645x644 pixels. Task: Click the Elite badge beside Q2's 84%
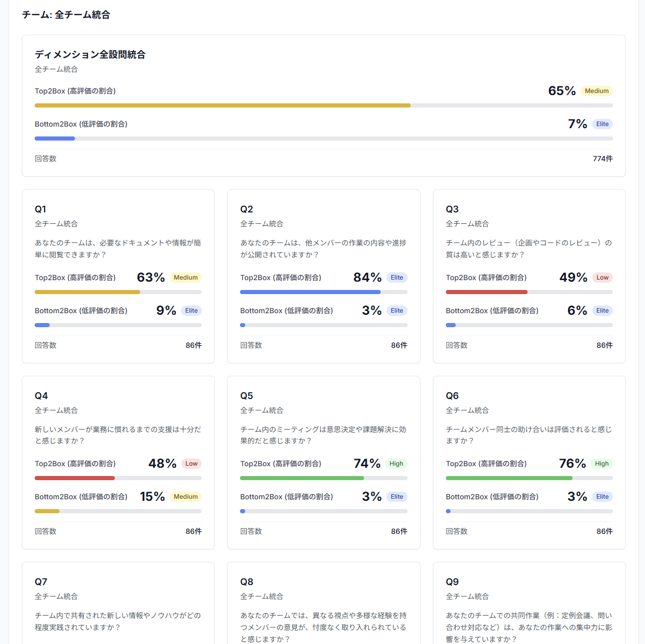click(x=397, y=278)
